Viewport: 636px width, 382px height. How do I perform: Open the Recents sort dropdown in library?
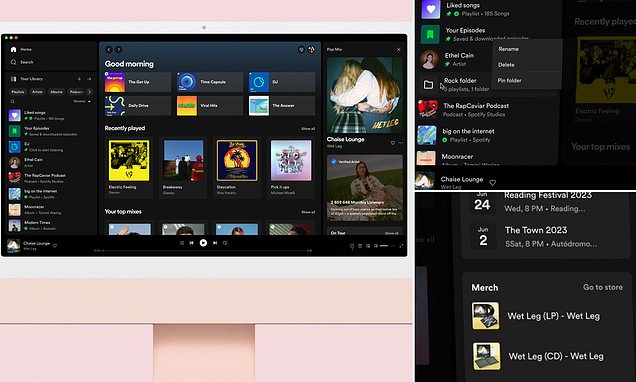coord(82,101)
